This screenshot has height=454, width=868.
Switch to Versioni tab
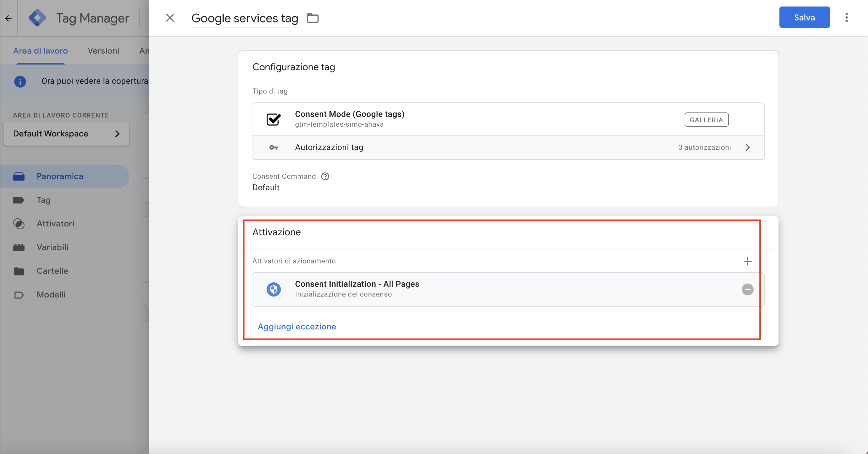[103, 51]
